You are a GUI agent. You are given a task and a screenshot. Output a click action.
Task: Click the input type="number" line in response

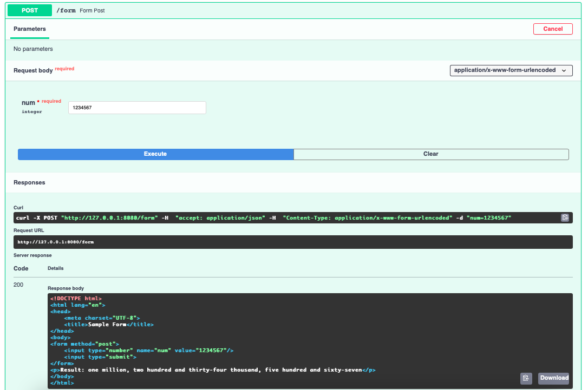(148, 351)
